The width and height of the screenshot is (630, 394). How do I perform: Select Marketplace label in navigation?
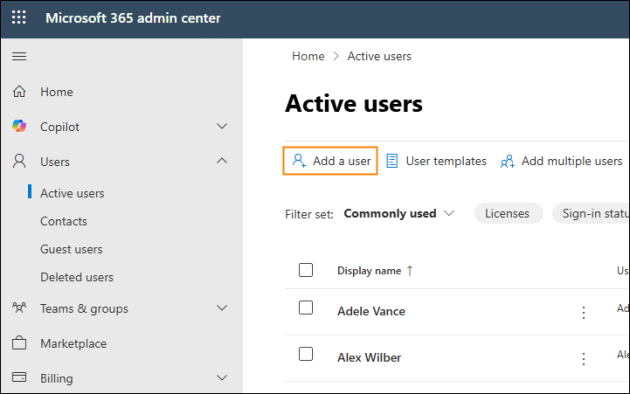74,344
